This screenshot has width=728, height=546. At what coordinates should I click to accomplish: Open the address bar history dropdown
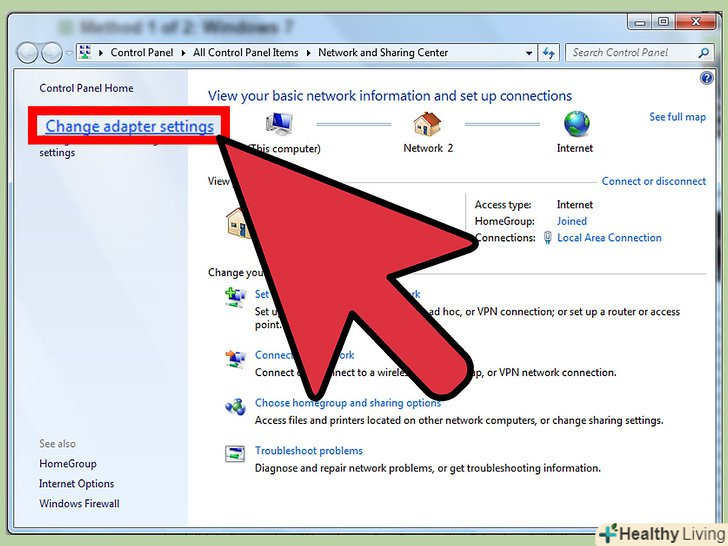click(529, 53)
